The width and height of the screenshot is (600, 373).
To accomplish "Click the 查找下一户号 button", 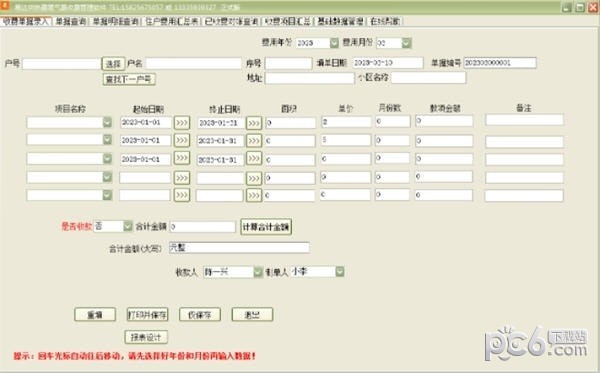I will [129, 80].
